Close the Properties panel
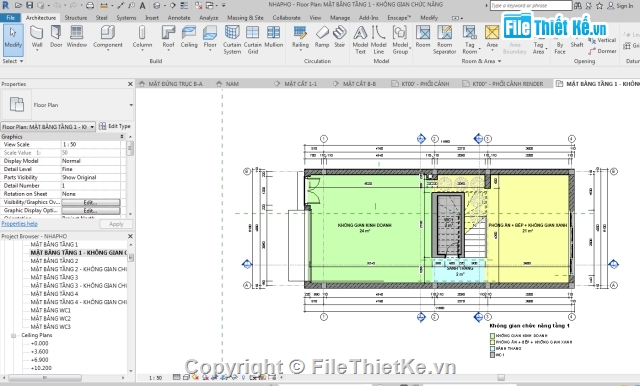The width and height of the screenshot is (640, 386). tap(130, 84)
